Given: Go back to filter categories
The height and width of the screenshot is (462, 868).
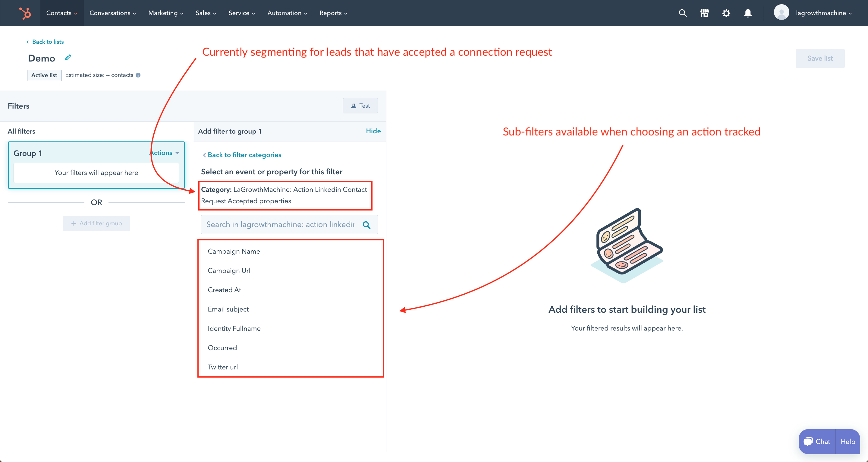Looking at the screenshot, I should click(242, 155).
